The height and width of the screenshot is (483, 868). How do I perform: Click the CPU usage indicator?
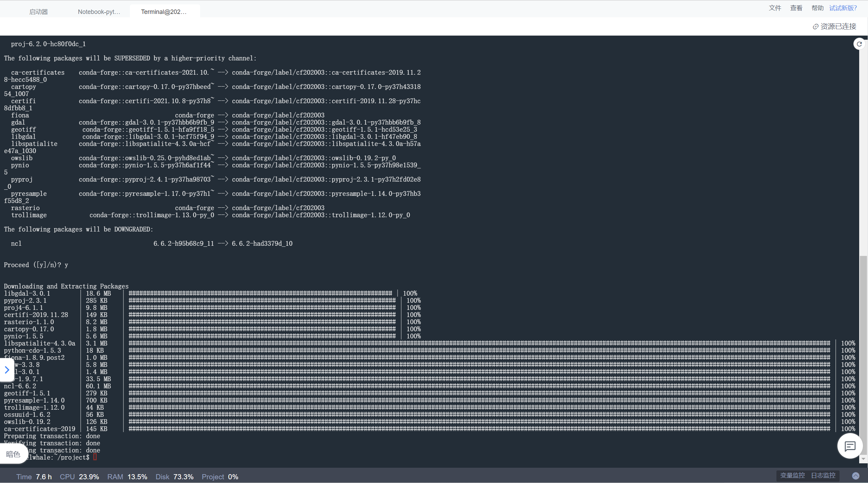(79, 477)
